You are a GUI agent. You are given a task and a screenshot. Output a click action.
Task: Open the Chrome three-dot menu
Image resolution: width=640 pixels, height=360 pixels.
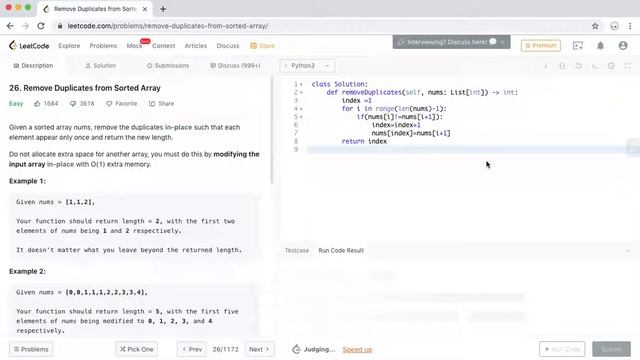pos(630,26)
